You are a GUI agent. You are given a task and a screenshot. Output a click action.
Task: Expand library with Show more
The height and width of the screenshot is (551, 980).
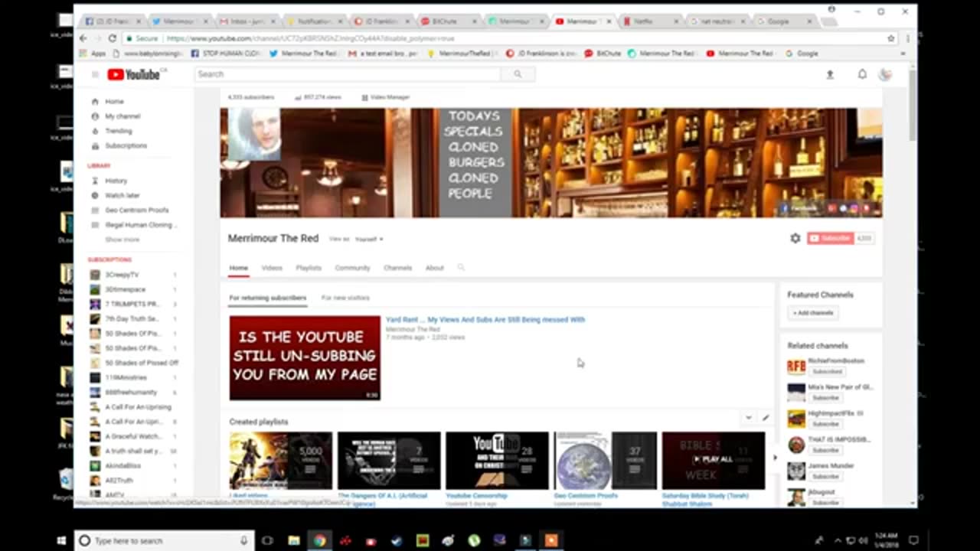tap(122, 240)
